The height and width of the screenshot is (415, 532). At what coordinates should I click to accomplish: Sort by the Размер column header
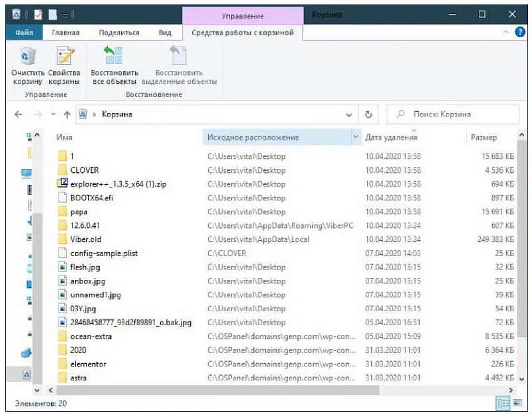point(483,138)
